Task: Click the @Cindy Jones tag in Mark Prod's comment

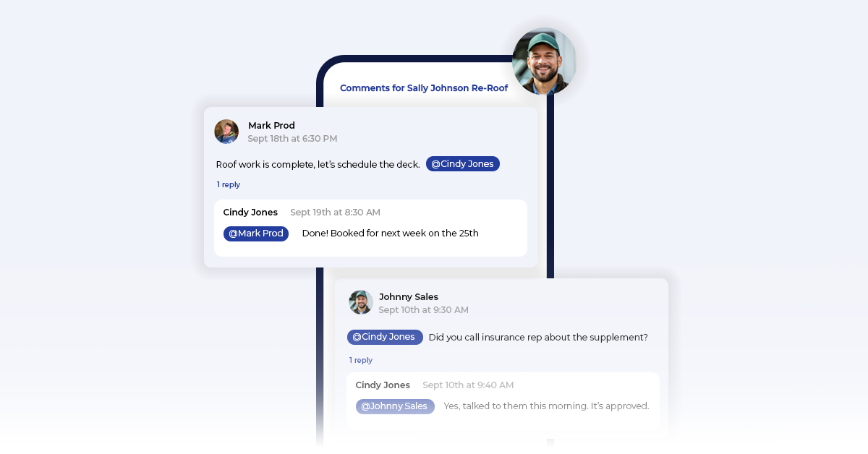Action: pos(462,164)
